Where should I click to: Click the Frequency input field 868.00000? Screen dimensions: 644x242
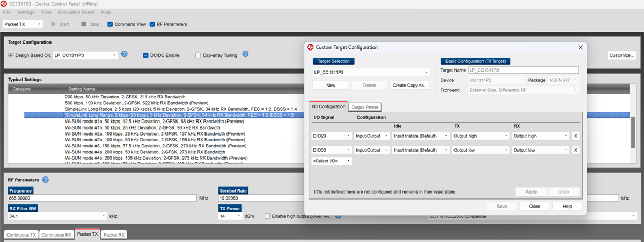click(103, 198)
